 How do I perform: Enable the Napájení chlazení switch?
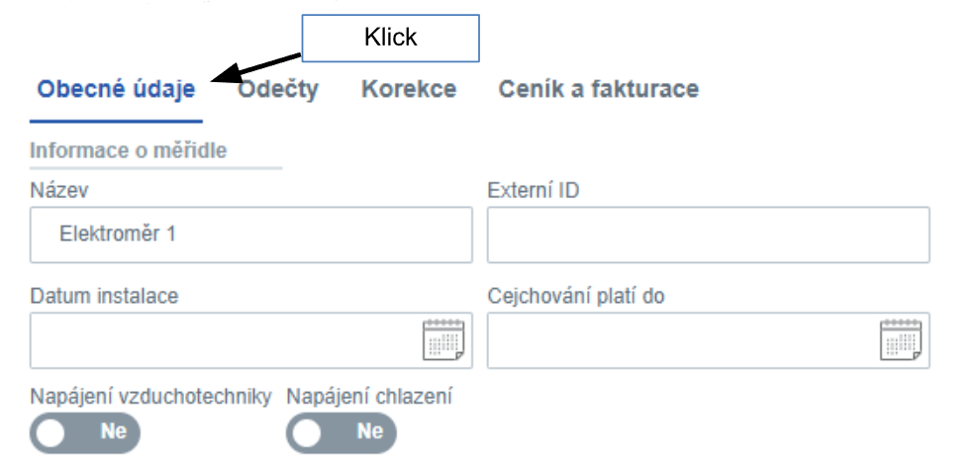(341, 432)
